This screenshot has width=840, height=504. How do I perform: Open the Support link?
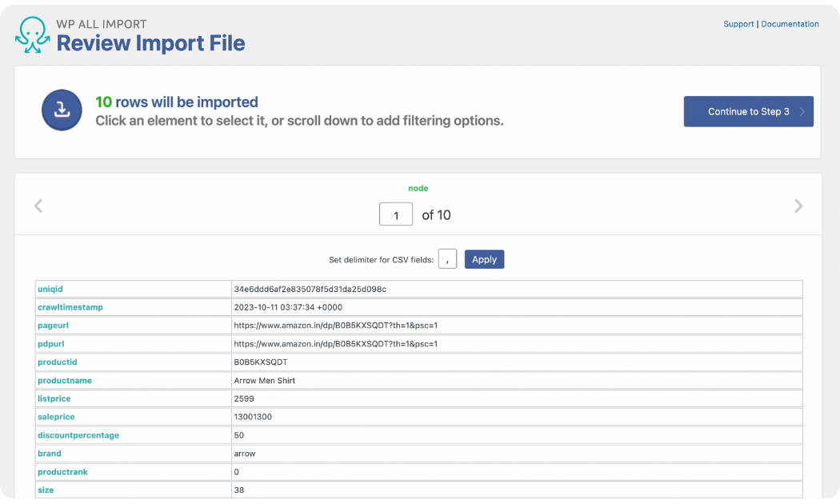(x=738, y=24)
